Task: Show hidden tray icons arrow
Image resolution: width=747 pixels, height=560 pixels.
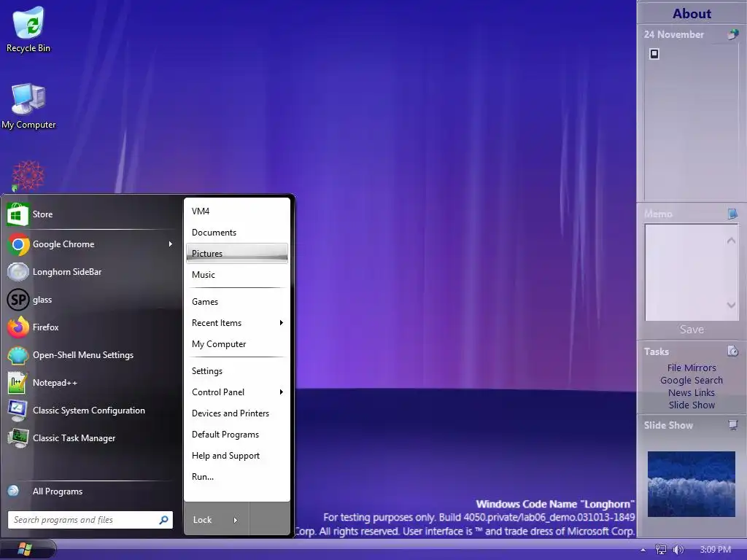Action: (x=643, y=550)
